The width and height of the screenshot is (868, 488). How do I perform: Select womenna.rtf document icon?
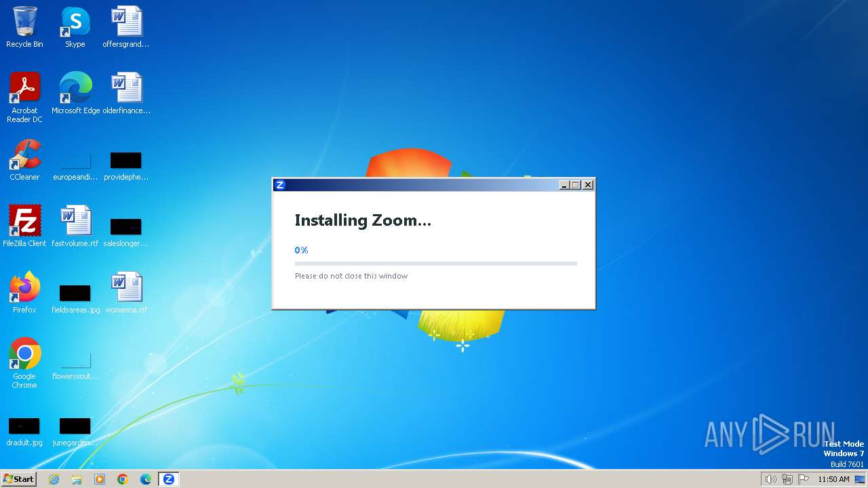126,293
